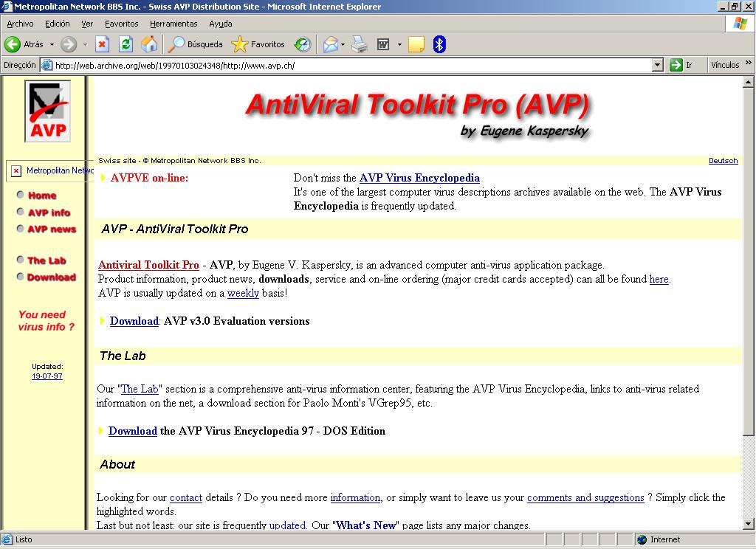Click You need virus info text

click(x=47, y=320)
